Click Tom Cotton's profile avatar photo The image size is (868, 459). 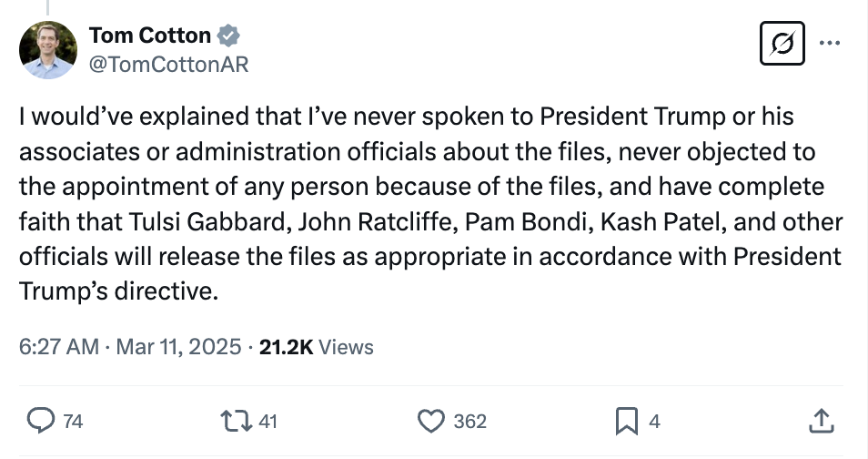[48, 50]
